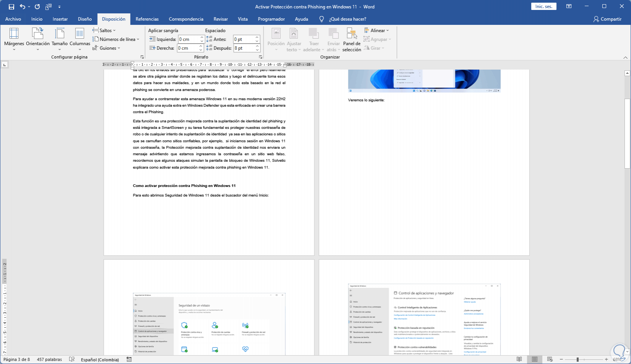
Task: Open the Archivo tab
Action: click(x=13, y=19)
